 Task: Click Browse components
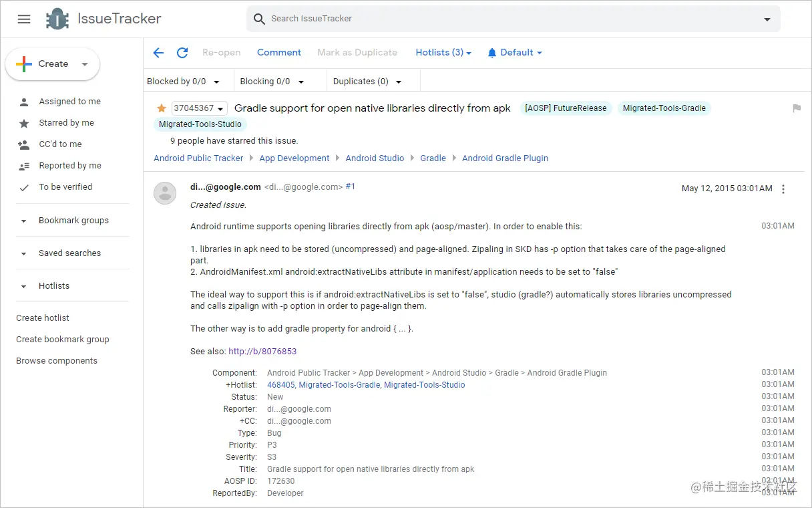(57, 361)
